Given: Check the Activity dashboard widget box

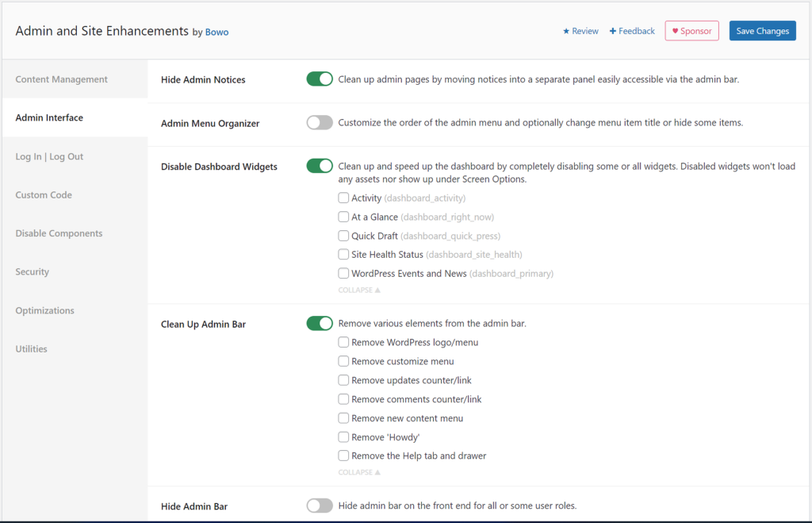Looking at the screenshot, I should tap(343, 198).
